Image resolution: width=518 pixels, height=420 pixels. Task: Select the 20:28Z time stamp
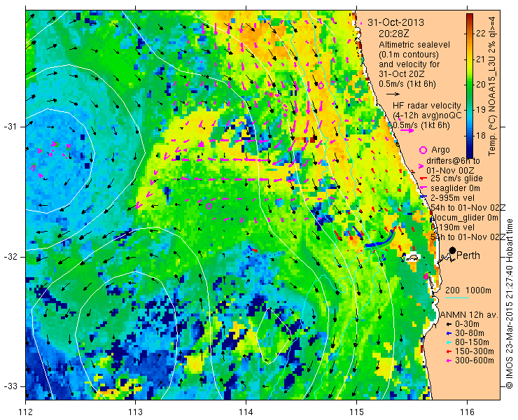394,34
